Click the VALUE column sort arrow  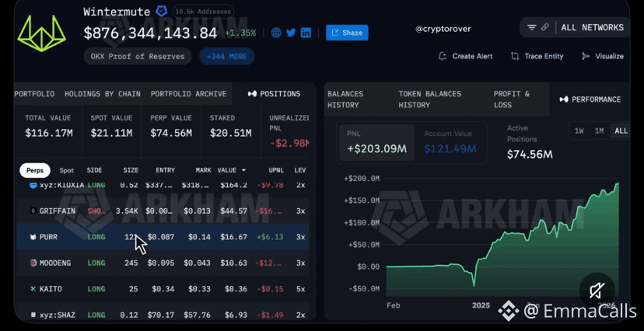(243, 170)
